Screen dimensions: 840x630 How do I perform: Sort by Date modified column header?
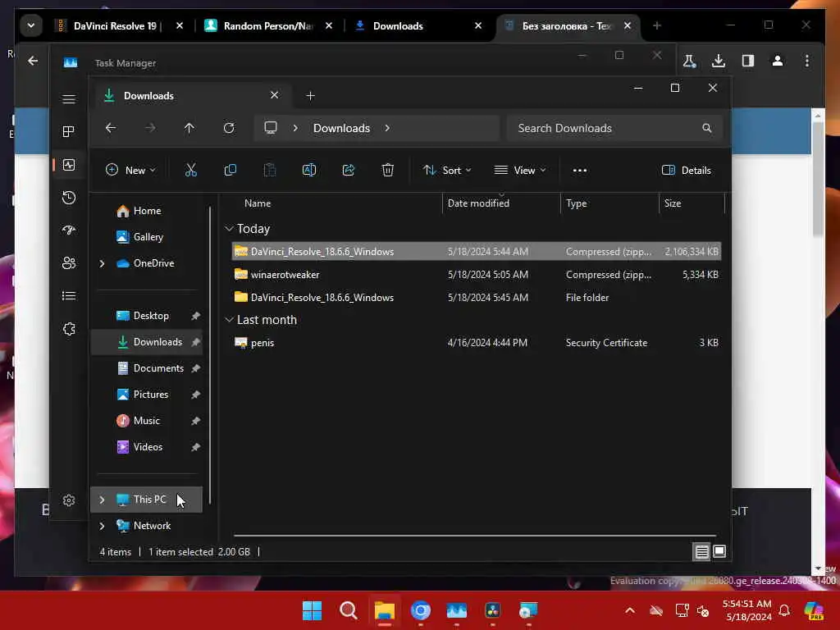pos(478,203)
